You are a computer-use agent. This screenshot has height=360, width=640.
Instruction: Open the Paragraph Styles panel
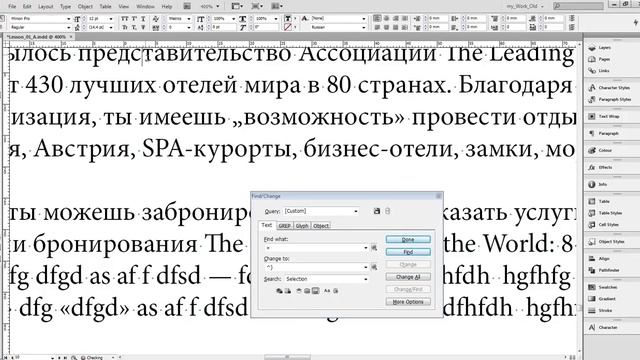[610, 99]
